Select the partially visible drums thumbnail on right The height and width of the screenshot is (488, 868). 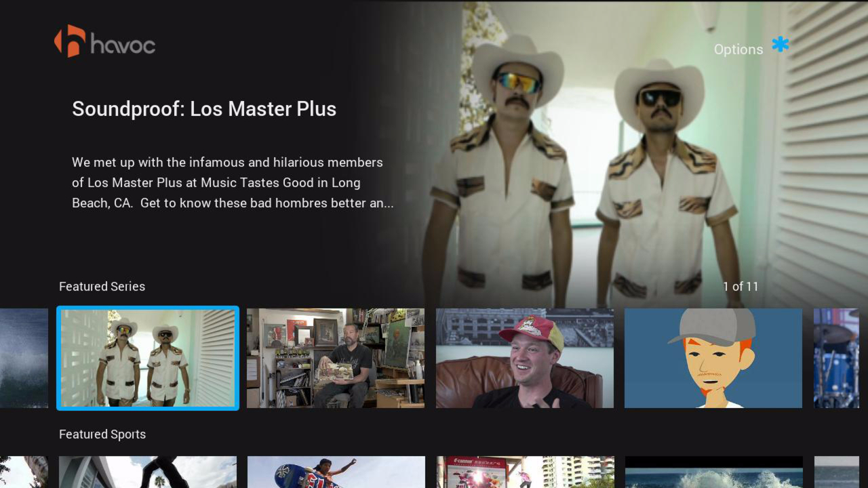838,358
